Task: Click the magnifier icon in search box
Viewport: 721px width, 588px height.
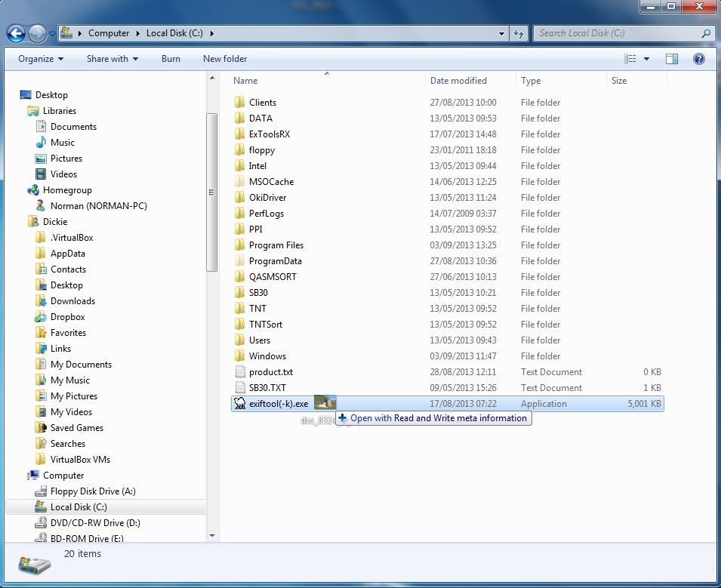Action: point(706,33)
